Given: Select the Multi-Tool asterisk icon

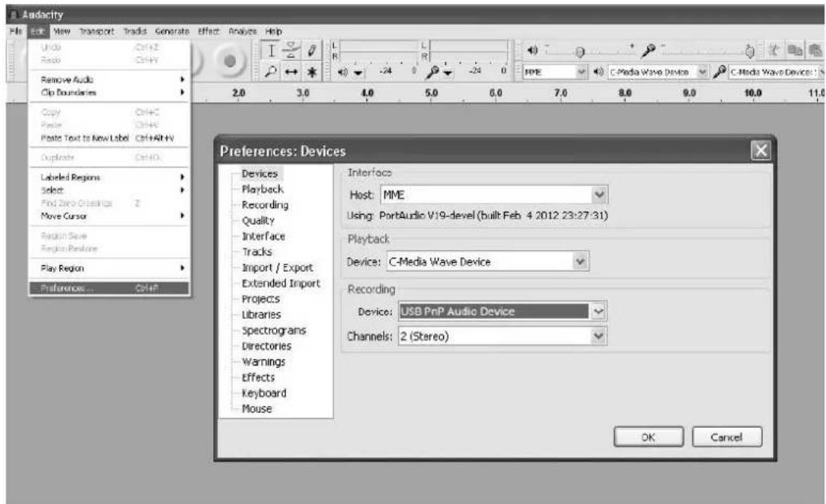Looking at the screenshot, I should pyautogui.click(x=312, y=71).
